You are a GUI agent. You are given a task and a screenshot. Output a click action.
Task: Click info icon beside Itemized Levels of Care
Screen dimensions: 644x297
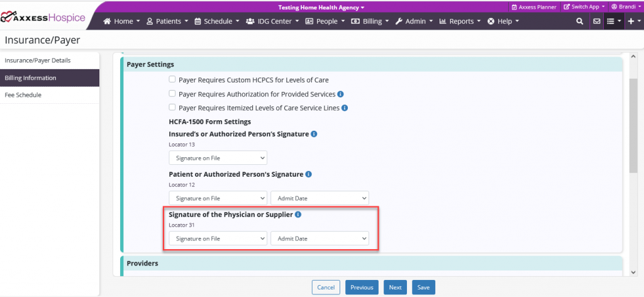click(345, 108)
